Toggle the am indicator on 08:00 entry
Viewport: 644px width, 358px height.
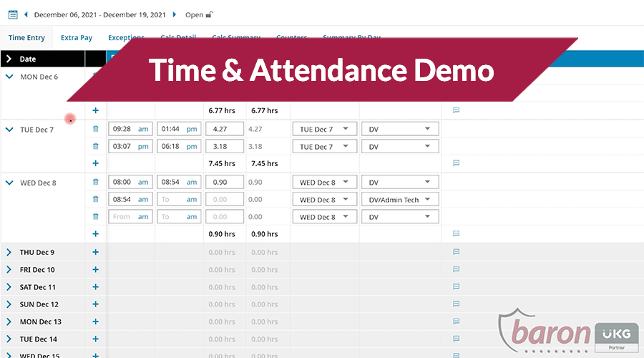click(143, 183)
